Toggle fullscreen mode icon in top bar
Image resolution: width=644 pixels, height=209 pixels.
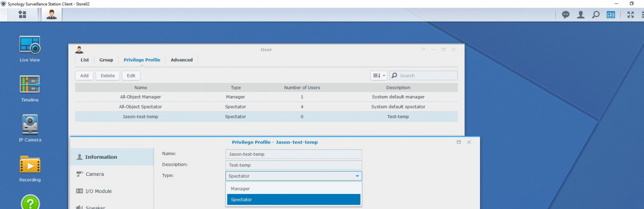[x=630, y=15]
